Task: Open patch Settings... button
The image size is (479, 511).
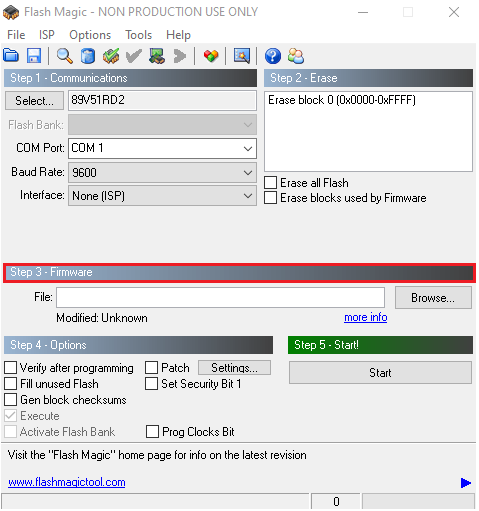Action: pyautogui.click(x=234, y=368)
